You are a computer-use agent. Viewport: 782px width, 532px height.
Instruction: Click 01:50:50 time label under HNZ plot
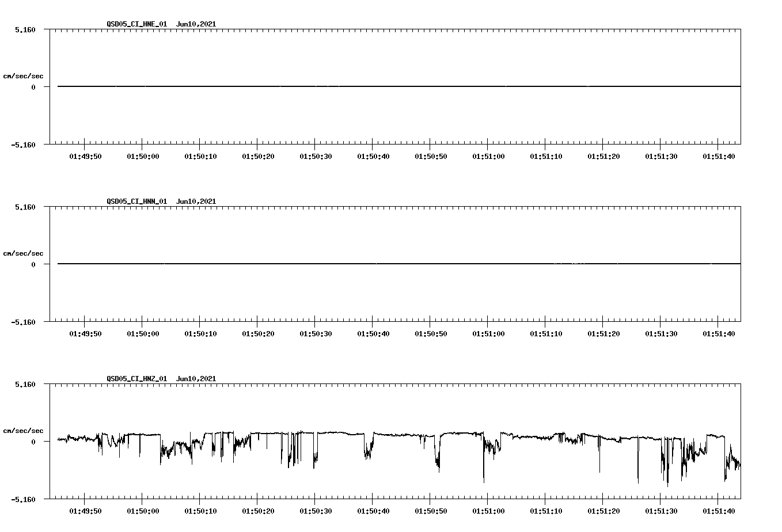click(x=431, y=511)
